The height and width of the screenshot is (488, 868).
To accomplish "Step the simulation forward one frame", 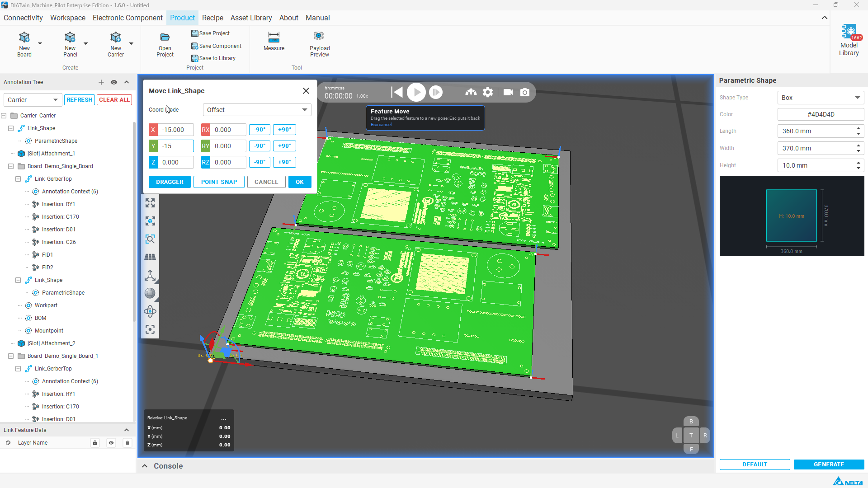I will (x=436, y=92).
